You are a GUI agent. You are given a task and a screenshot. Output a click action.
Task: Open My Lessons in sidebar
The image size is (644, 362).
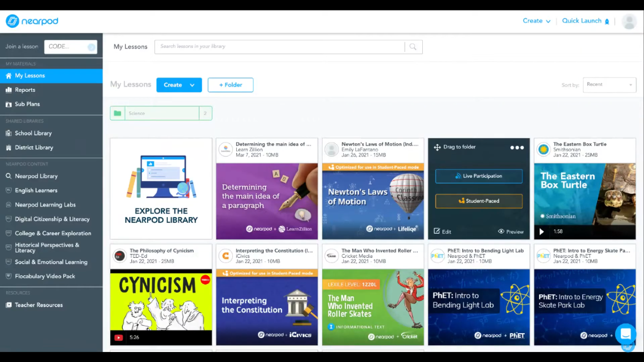click(x=51, y=76)
